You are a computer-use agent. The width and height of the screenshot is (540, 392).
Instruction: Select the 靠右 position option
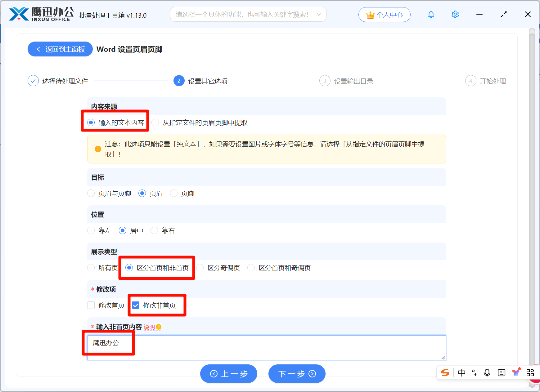coord(154,230)
